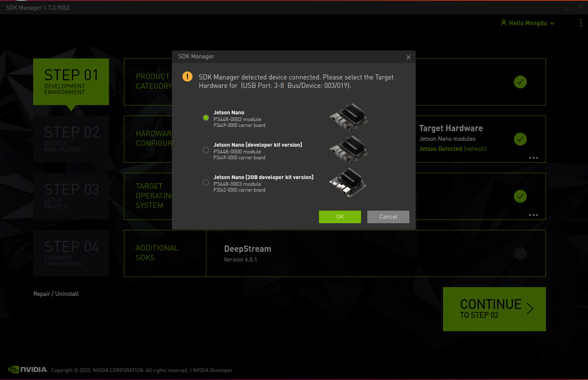Click the developer kit P3448-0000 board image
This screenshot has height=380, width=588.
coord(349,150)
